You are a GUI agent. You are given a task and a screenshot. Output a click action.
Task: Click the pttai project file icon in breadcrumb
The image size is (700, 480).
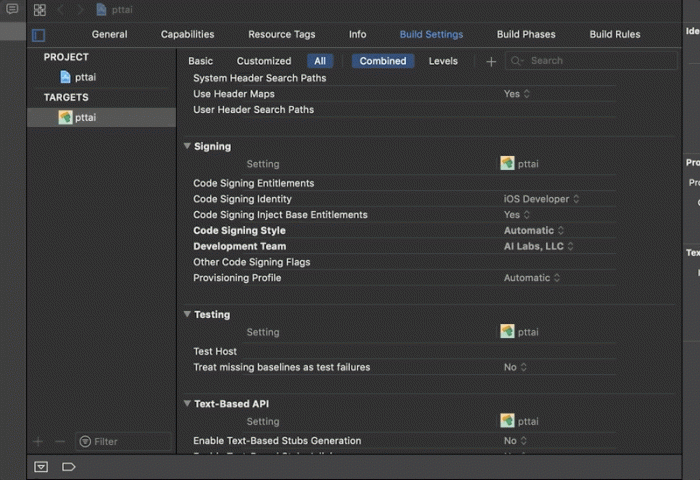click(x=102, y=10)
